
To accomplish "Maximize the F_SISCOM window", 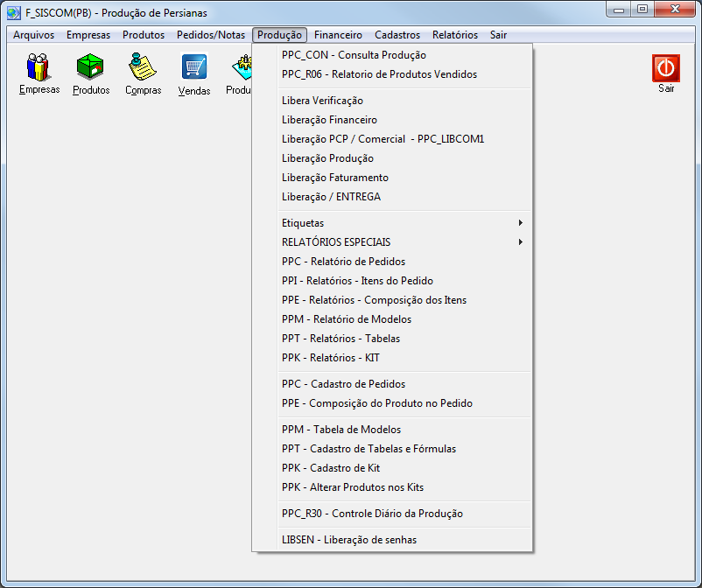I will click(642, 9).
